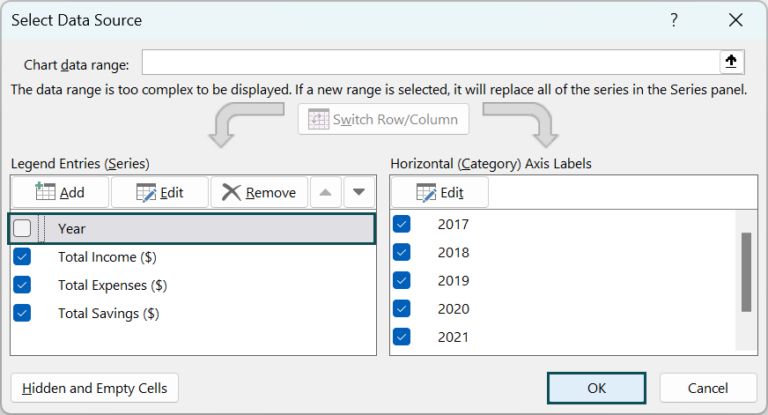Toggle the Total Savings ($) checkbox
Viewport: 768px width, 415px height.
(x=22, y=313)
